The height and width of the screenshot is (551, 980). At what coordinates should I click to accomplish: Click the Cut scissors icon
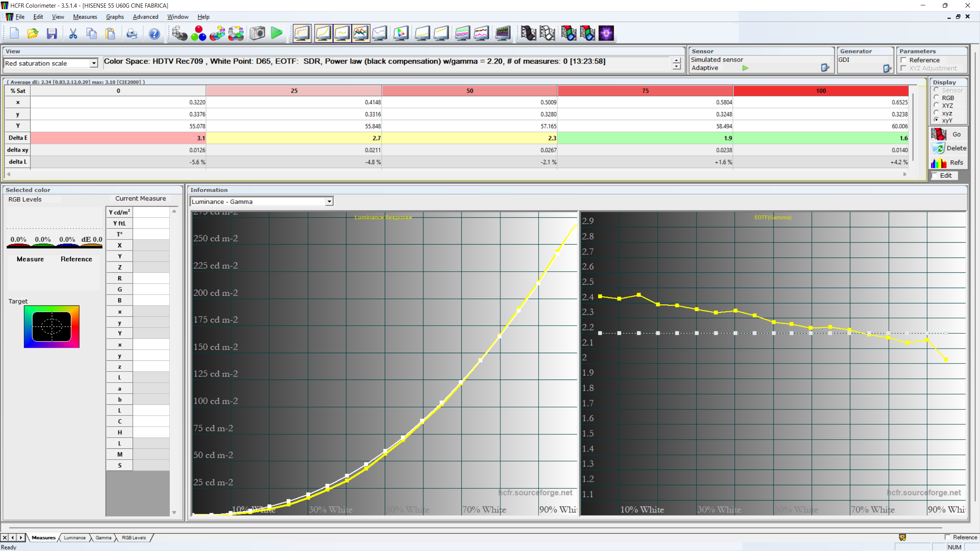[x=73, y=33]
